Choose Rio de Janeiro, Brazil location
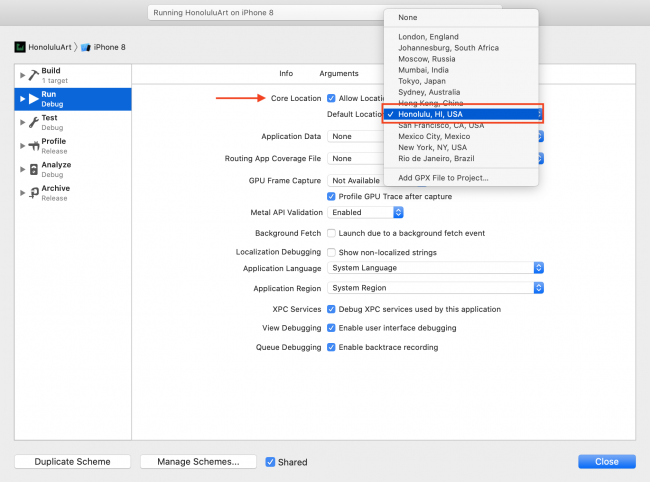The image size is (650, 482). [461, 158]
